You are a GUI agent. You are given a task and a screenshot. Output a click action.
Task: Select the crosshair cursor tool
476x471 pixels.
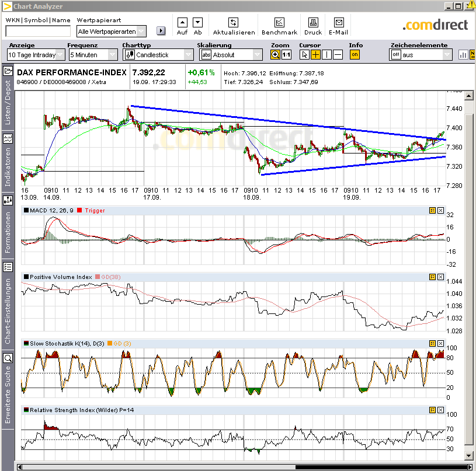314,54
